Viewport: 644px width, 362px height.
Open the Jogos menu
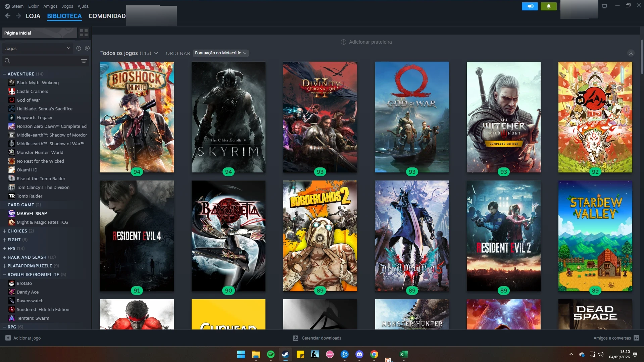pos(67,6)
